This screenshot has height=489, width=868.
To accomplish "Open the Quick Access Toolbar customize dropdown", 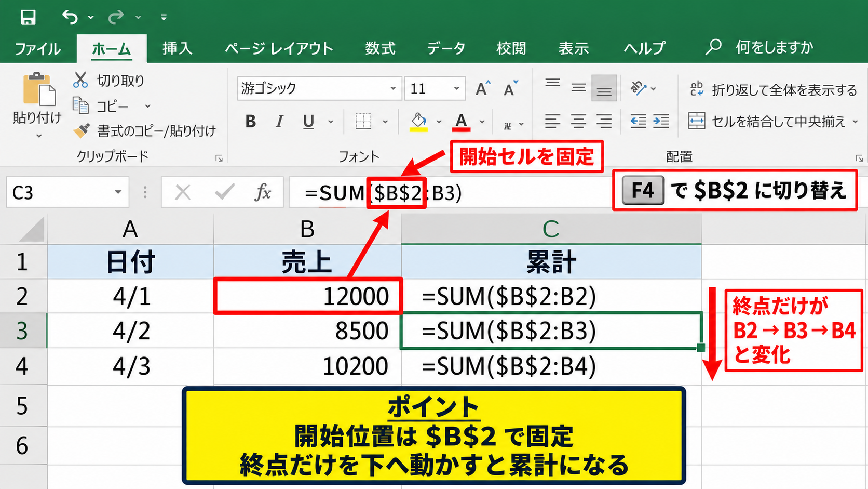I will (164, 17).
